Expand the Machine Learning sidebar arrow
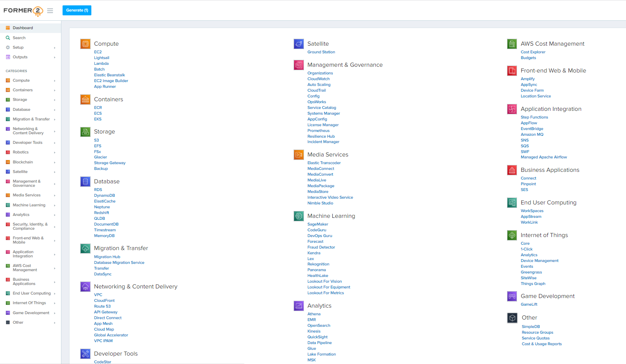Image resolution: width=626 pixels, height=364 pixels. coord(55,206)
